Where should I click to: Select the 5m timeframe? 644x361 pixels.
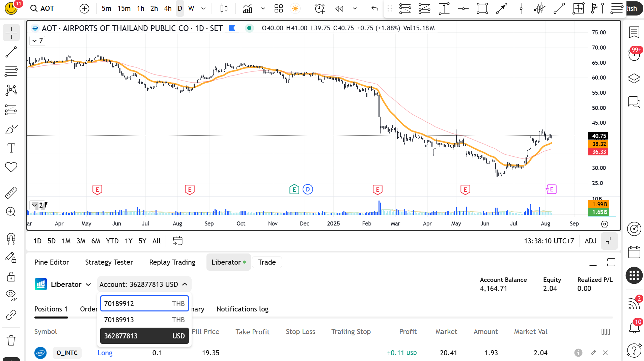pyautogui.click(x=106, y=8)
